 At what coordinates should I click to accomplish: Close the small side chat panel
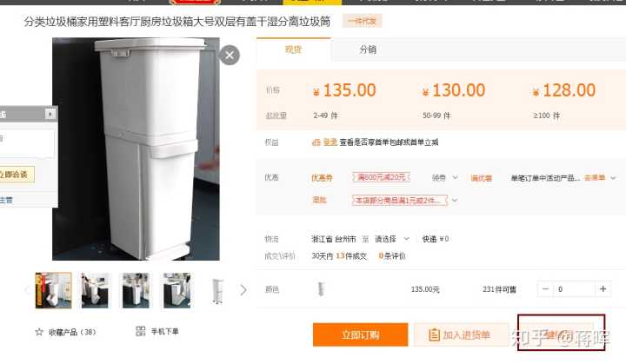(50, 114)
